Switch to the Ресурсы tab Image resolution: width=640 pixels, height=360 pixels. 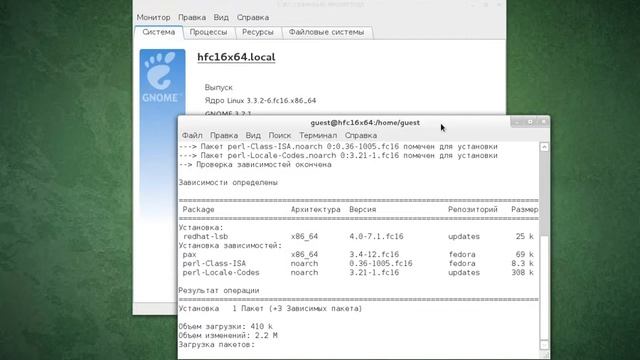[258, 32]
